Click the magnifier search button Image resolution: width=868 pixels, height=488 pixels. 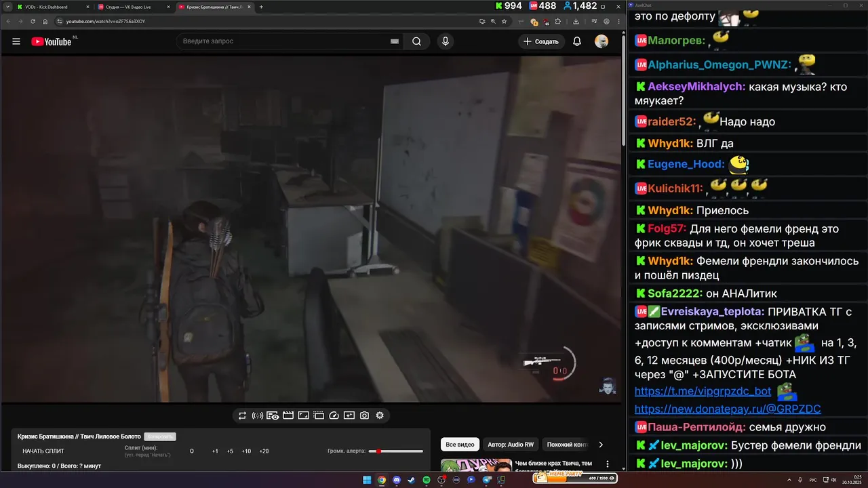[416, 41]
